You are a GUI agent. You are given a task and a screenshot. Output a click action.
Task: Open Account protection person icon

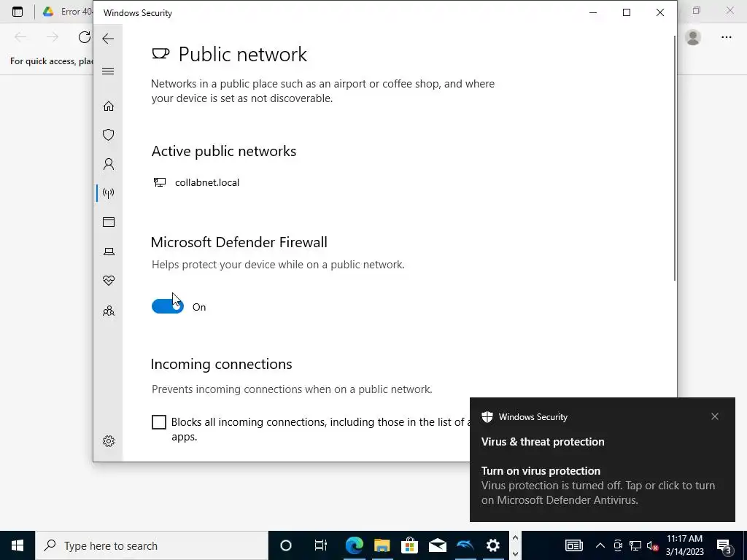point(109,164)
